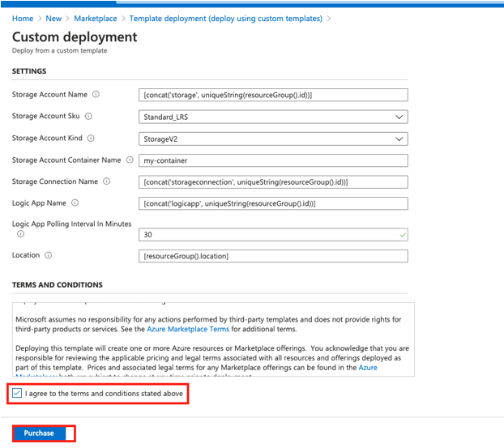Image resolution: width=504 pixels, height=448 pixels.
Task: Go to Home breadcrumb
Action: tap(23, 19)
